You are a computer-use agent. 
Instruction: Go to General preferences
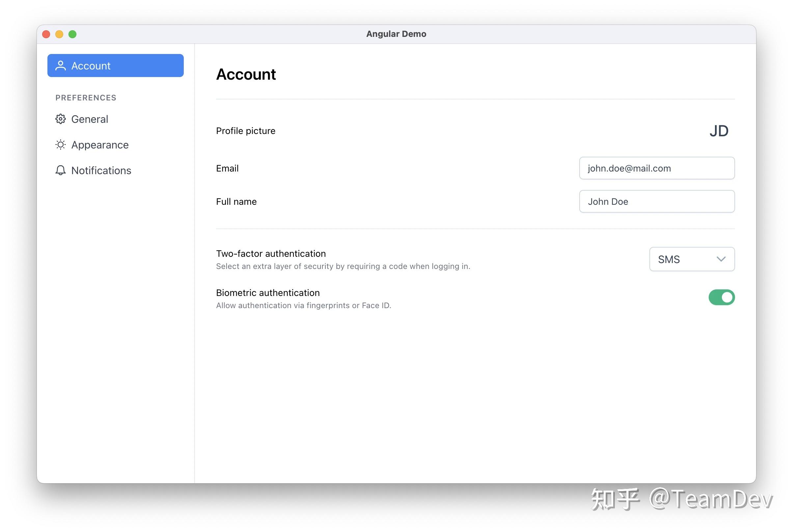(x=90, y=119)
